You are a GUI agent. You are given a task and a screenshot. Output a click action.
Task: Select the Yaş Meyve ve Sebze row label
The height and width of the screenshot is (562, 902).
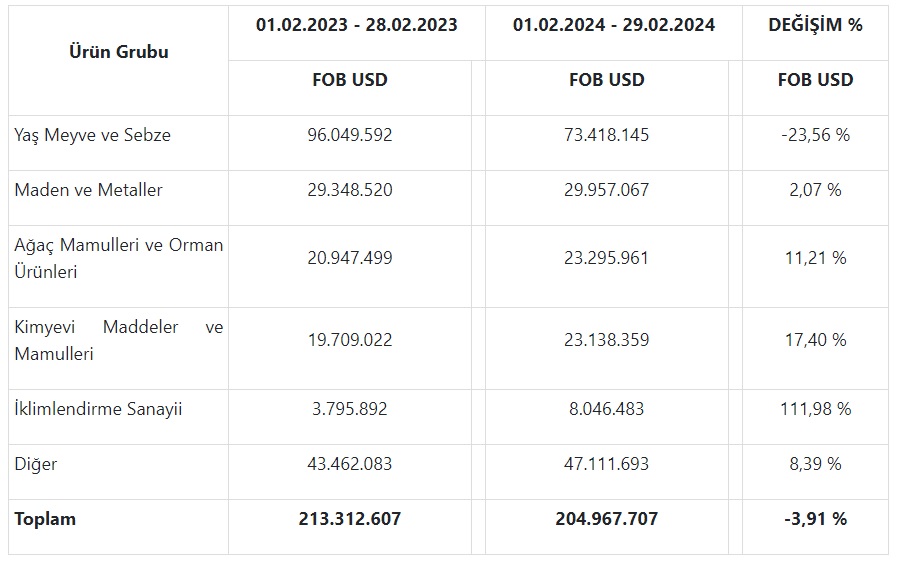93,135
